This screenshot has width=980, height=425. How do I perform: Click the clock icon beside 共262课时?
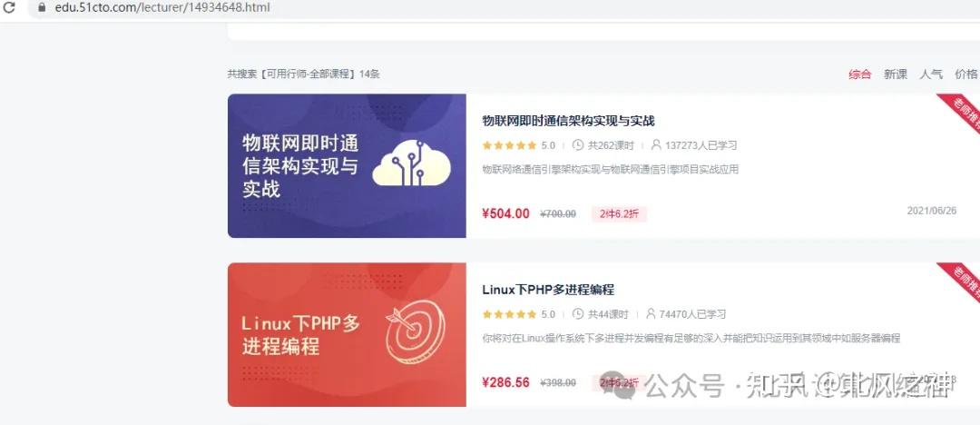(578, 145)
